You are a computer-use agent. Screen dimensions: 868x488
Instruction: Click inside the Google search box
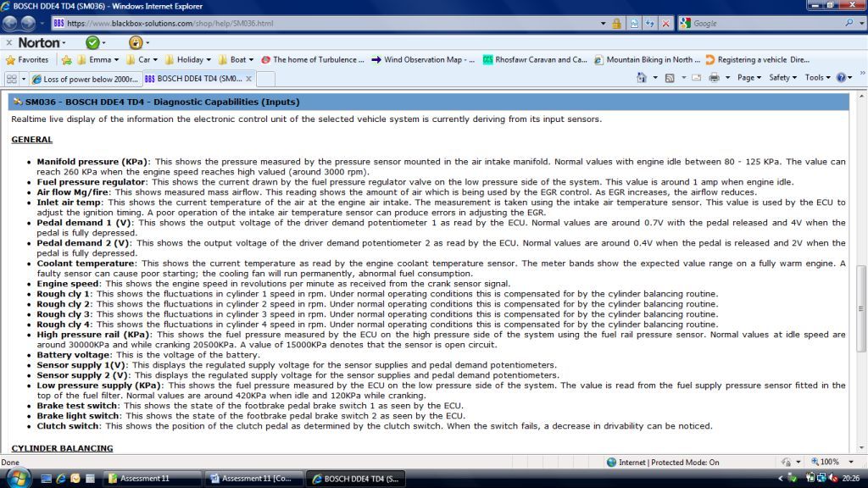tap(766, 23)
